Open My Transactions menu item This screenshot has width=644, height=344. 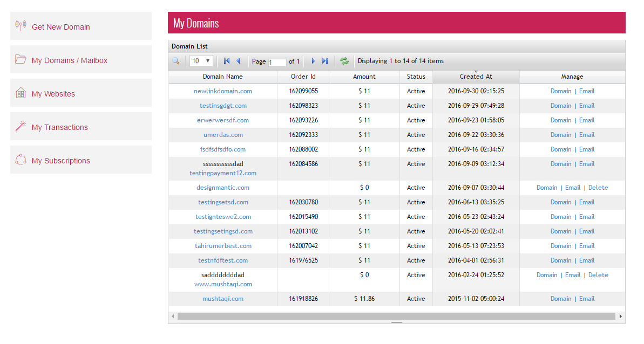point(59,127)
